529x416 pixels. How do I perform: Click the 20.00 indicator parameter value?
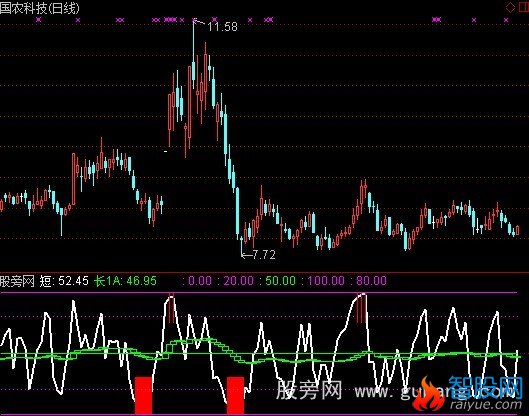[x=239, y=281]
